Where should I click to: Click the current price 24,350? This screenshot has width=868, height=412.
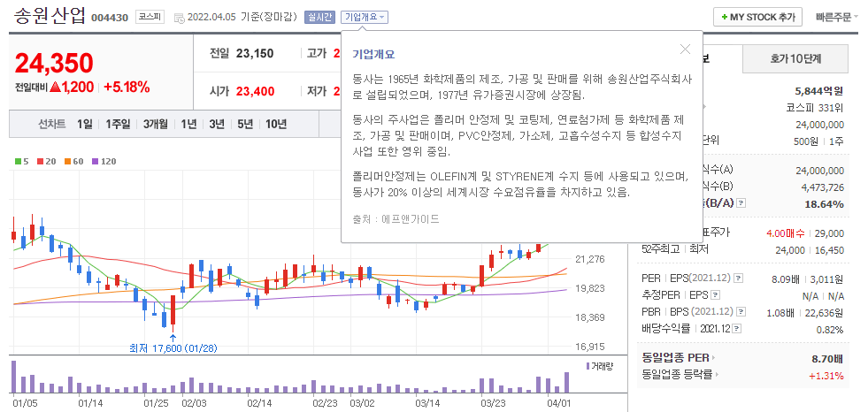[x=54, y=64]
